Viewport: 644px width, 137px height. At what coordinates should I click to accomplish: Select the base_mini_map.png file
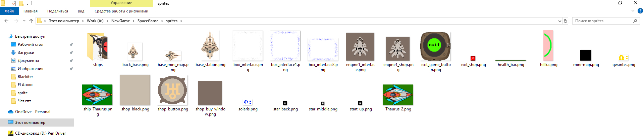point(173,56)
